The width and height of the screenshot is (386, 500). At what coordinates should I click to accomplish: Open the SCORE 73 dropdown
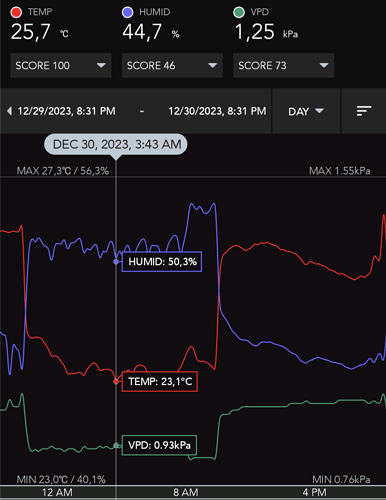pyautogui.click(x=283, y=65)
